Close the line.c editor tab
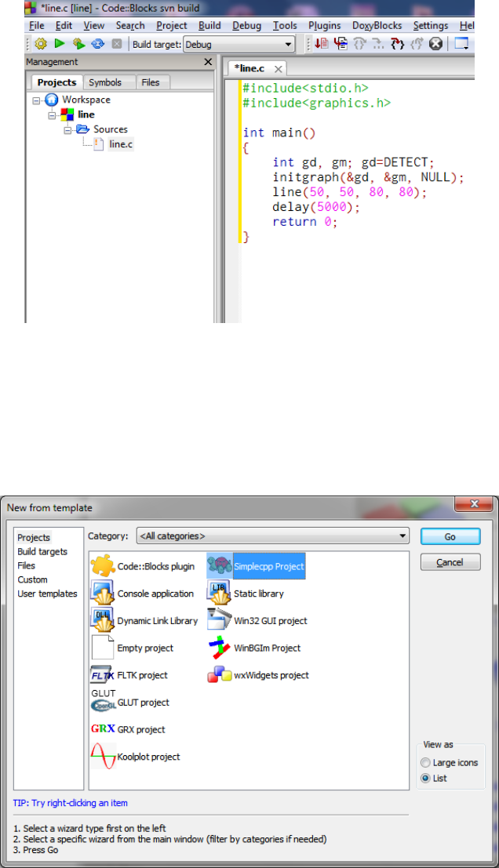This screenshot has width=499, height=868. (x=278, y=69)
